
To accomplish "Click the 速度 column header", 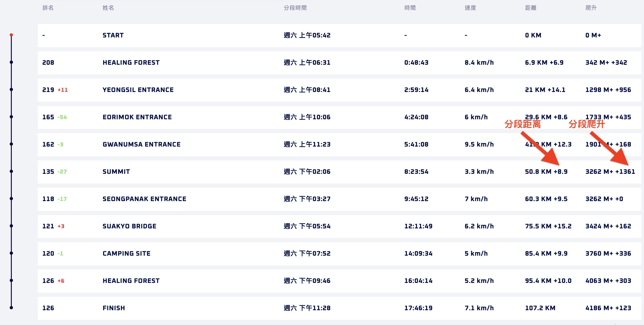I will point(470,8).
